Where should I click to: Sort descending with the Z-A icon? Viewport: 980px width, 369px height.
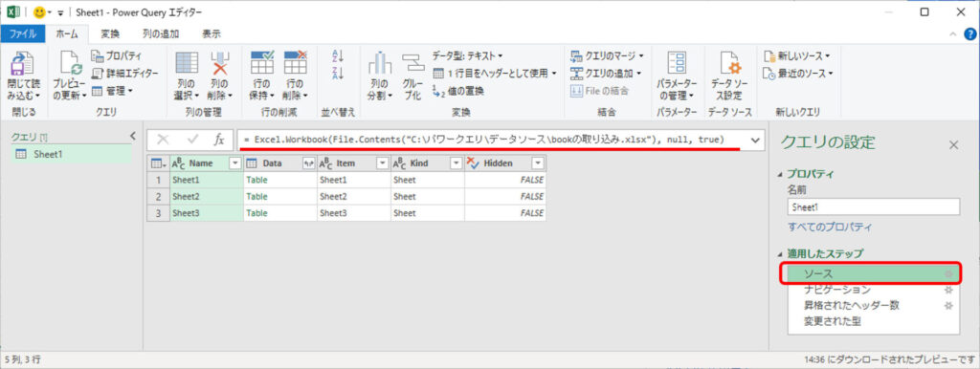click(338, 73)
